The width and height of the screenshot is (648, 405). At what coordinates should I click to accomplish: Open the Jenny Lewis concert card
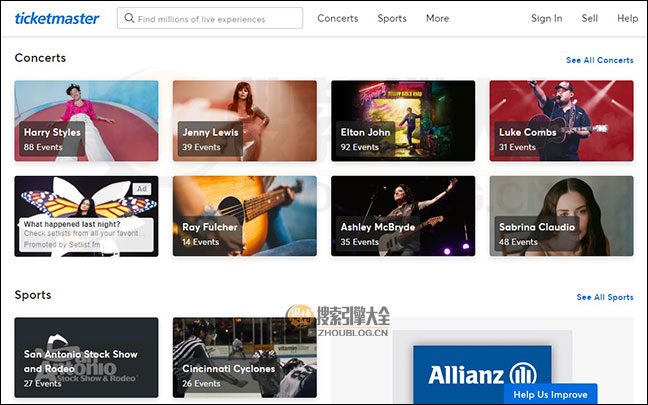click(x=245, y=121)
